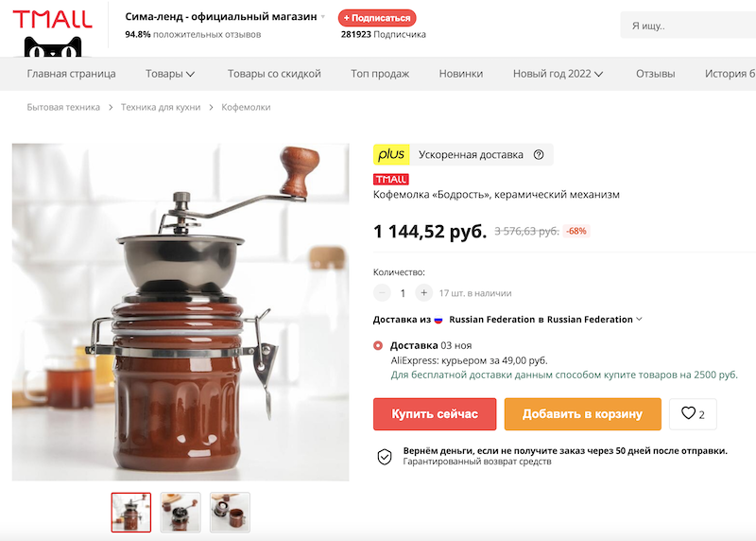
Task: Click the help question mark icon
Action: pos(539,155)
